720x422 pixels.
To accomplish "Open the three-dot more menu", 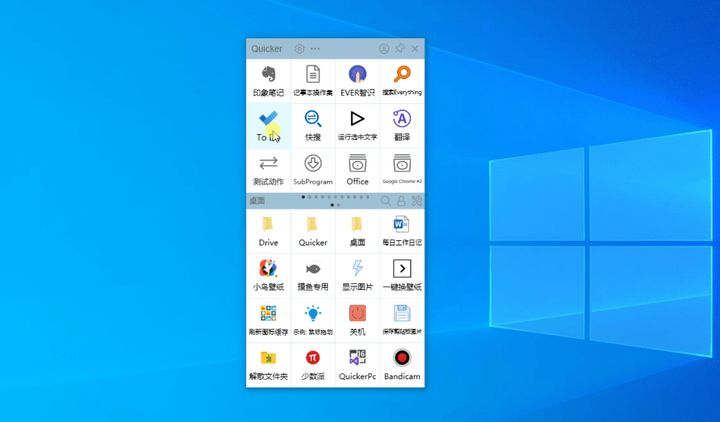I will click(x=315, y=49).
